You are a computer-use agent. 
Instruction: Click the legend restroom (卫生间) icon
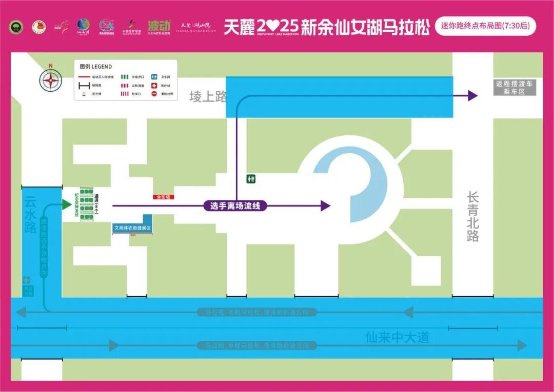(154, 76)
